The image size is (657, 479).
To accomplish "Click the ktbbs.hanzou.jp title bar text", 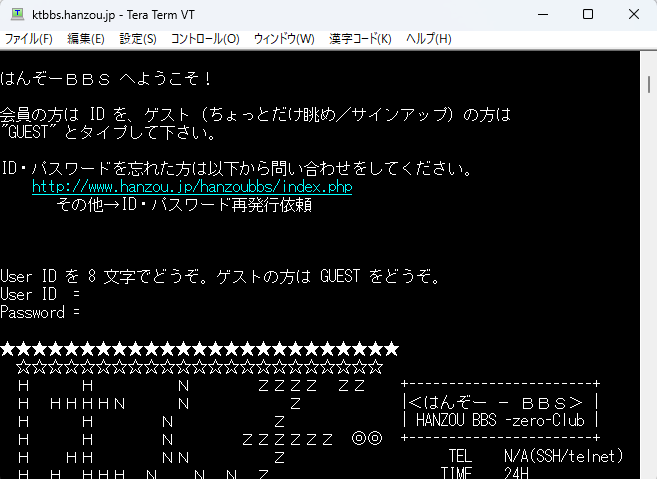I will (129, 14).
